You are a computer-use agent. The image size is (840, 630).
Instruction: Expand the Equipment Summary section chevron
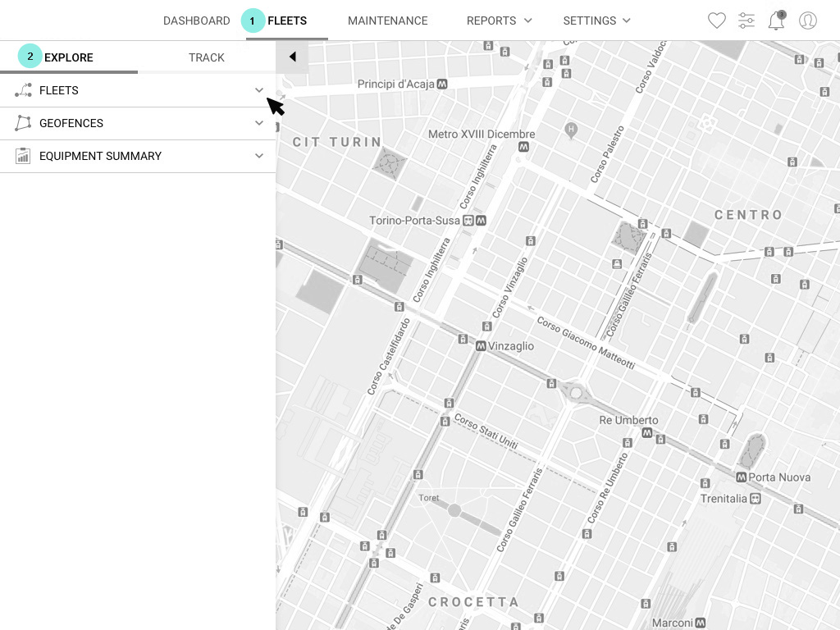[x=259, y=156]
